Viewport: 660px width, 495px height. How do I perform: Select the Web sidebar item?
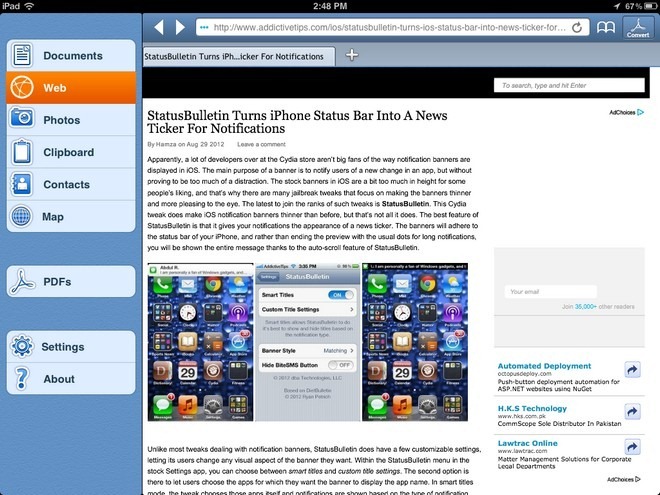click(x=71, y=88)
